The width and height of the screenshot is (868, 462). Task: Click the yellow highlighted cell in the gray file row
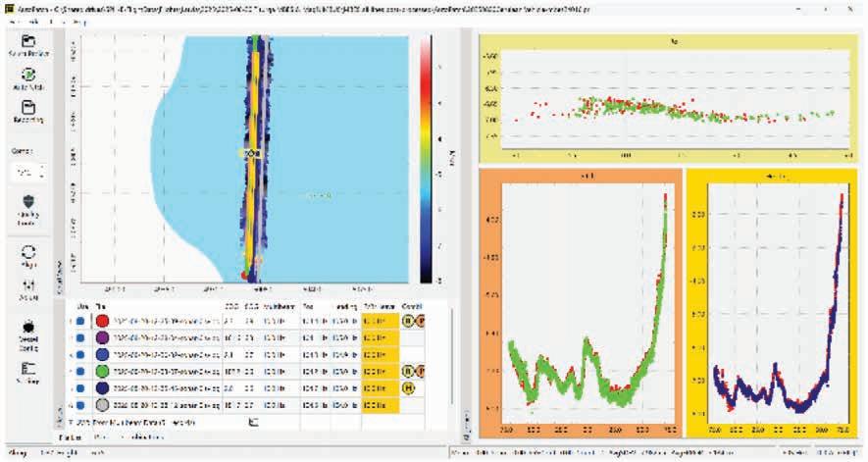coord(381,405)
